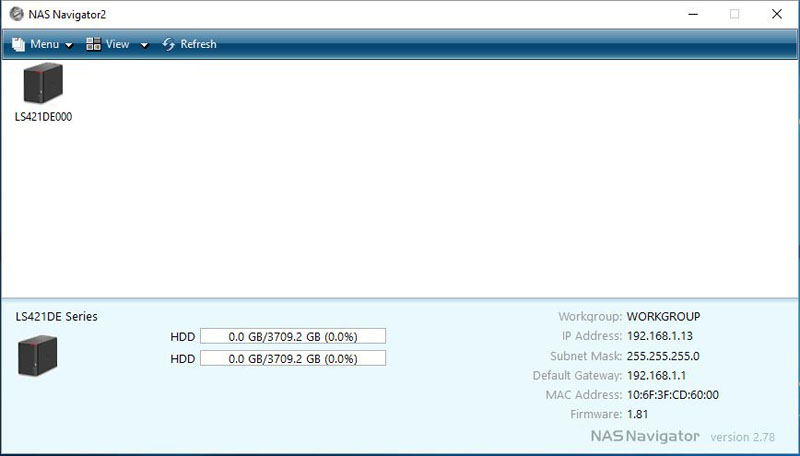Click the Refresh button label
The width and height of the screenshot is (800, 456).
click(x=198, y=44)
